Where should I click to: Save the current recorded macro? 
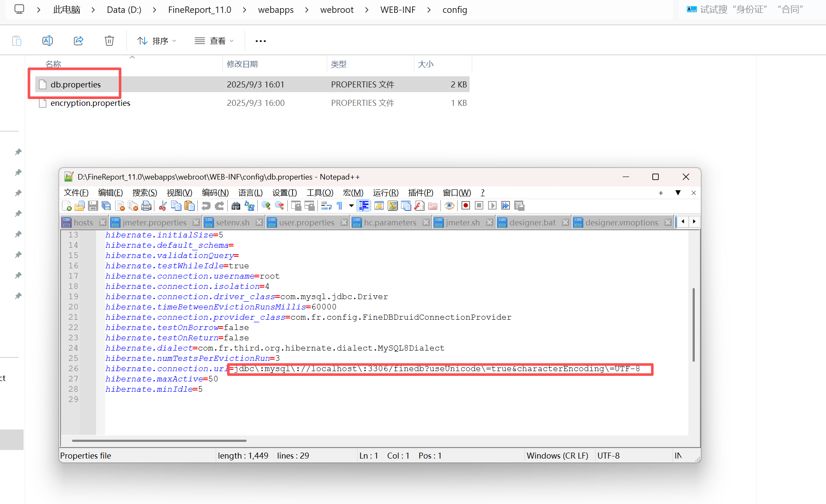click(519, 206)
